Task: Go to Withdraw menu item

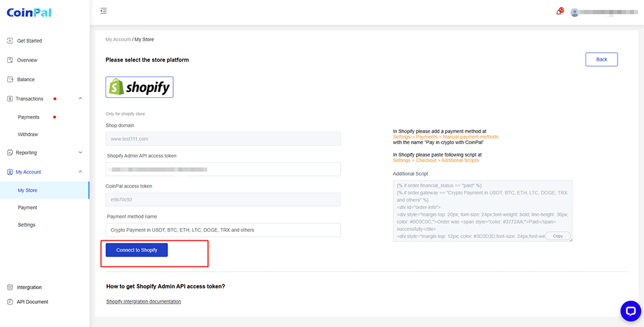Action: pos(28,134)
